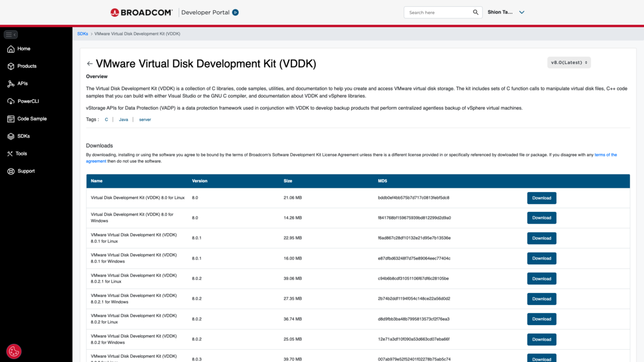This screenshot has width=644, height=362.
Task: Click the server tag link
Action: pos(145,120)
